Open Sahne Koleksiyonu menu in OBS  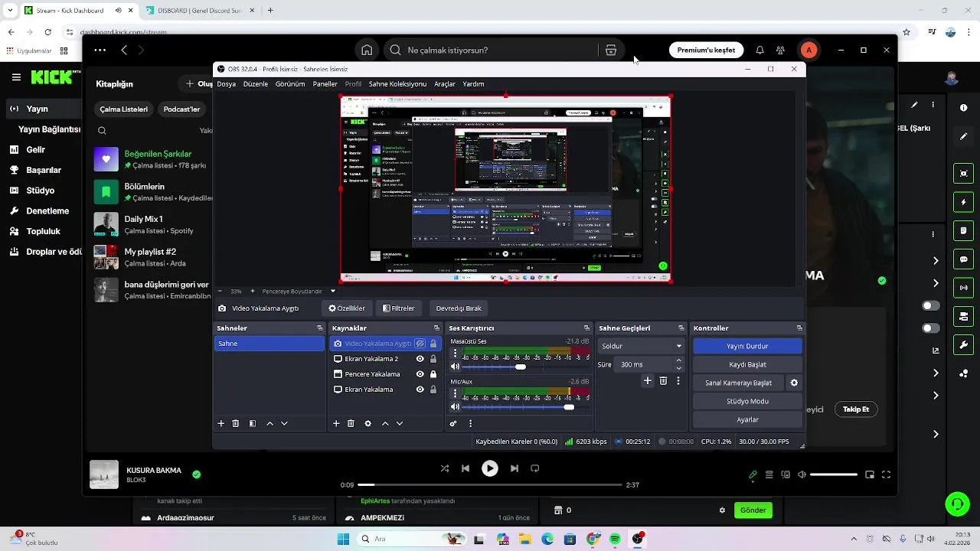[x=397, y=84]
